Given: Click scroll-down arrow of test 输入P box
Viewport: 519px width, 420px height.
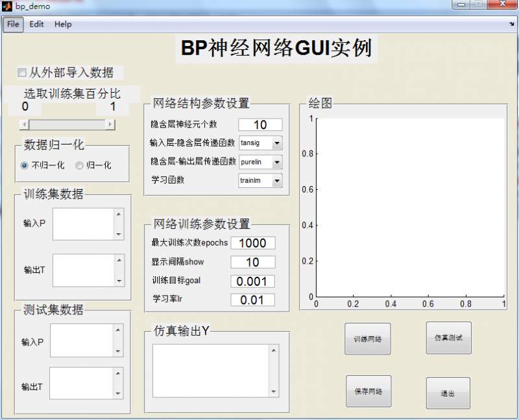Looking at the screenshot, I should click(118, 351).
